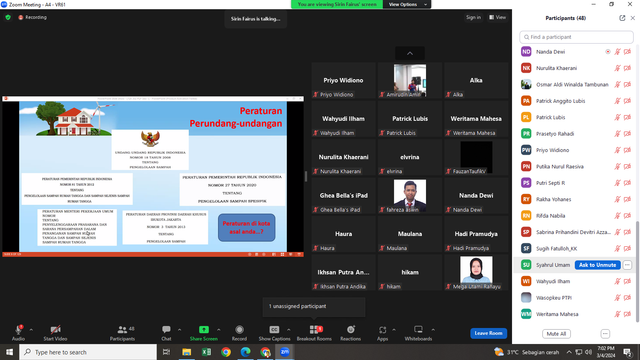The image size is (640, 360).
Task: Click the green encryption shield icon
Action: pyautogui.click(x=8, y=18)
